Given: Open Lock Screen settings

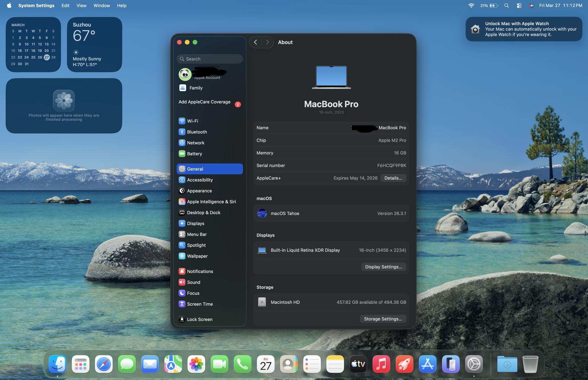Looking at the screenshot, I should [x=200, y=319].
